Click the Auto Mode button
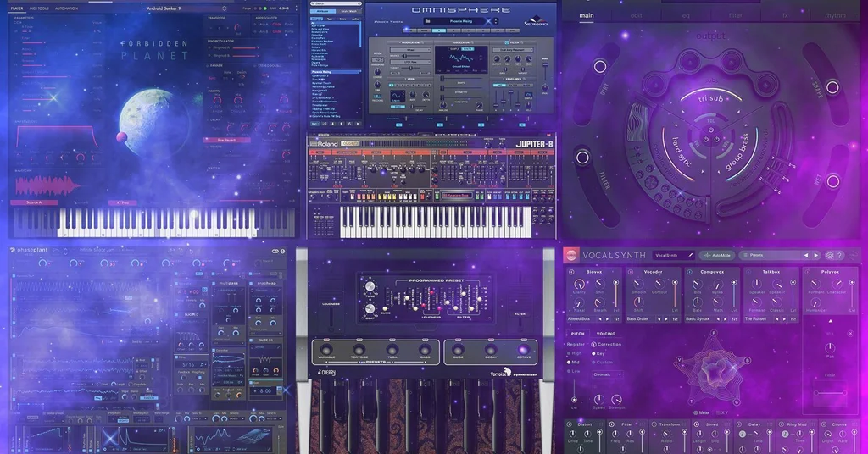The height and width of the screenshot is (454, 868). click(x=717, y=256)
